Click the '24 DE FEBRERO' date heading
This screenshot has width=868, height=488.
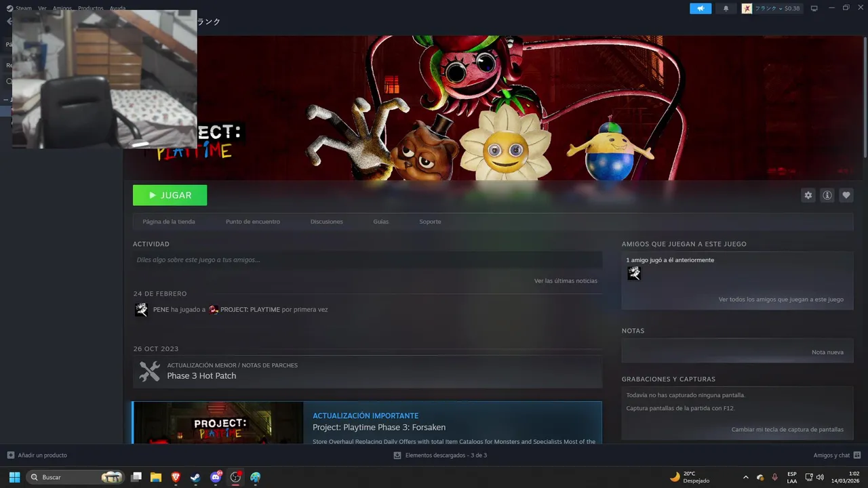160,293
